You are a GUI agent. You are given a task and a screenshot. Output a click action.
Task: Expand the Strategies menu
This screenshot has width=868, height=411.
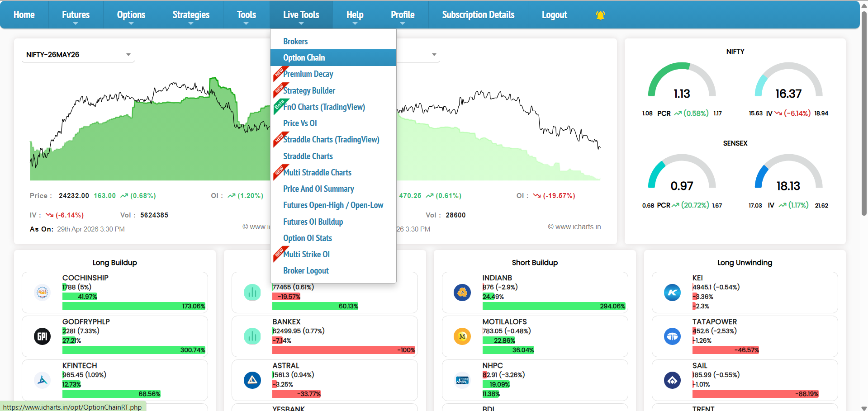tap(191, 15)
